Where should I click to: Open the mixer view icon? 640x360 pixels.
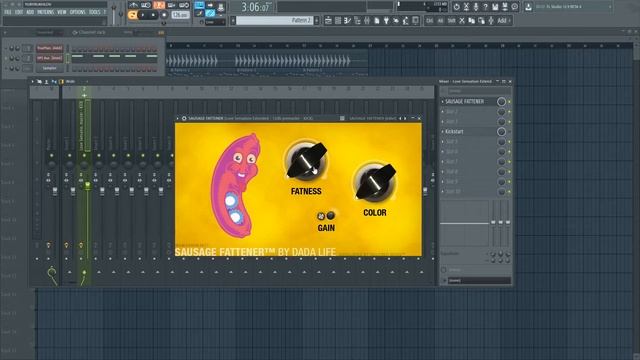coord(367,20)
